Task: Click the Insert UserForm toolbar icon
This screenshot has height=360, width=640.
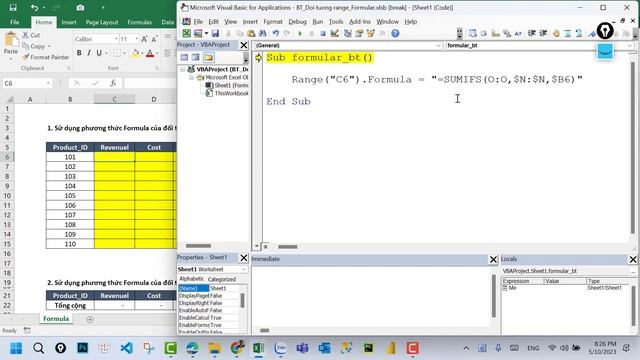Action: (x=198, y=33)
